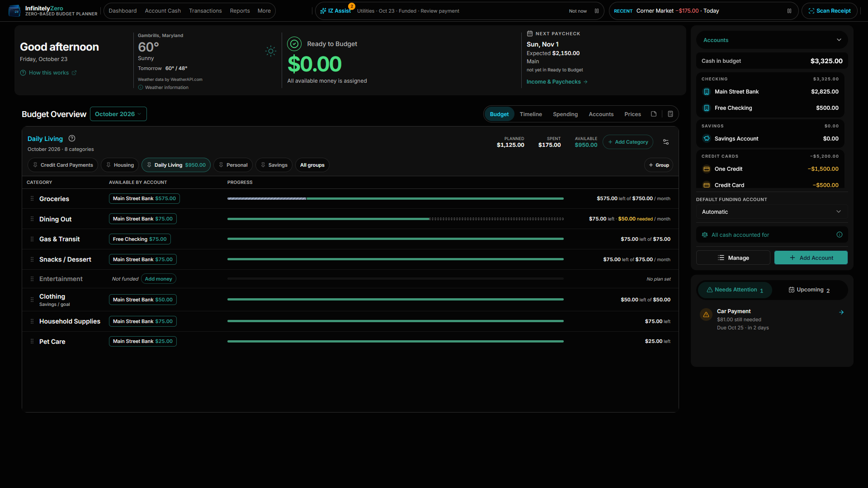Click the calculator icon in Budget Overview tabs

670,114
